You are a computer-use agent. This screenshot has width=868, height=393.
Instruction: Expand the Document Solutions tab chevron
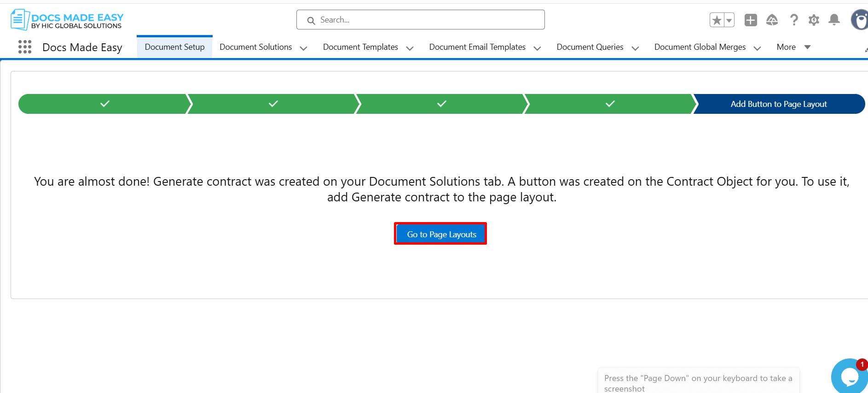pyautogui.click(x=303, y=48)
